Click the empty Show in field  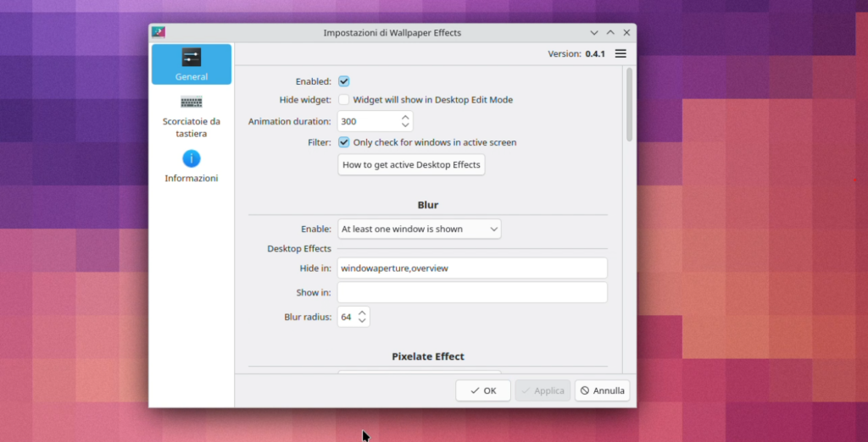coord(472,293)
